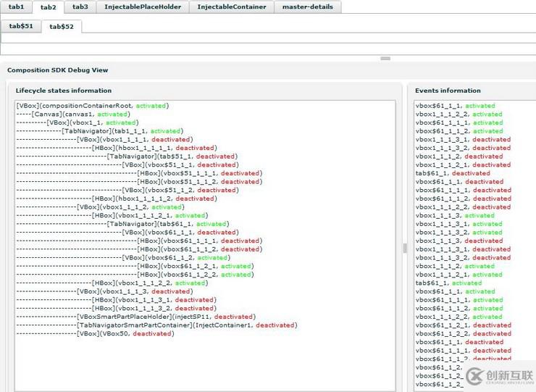Open the master-details tab
This screenshot has height=392, width=536.
click(x=308, y=7)
